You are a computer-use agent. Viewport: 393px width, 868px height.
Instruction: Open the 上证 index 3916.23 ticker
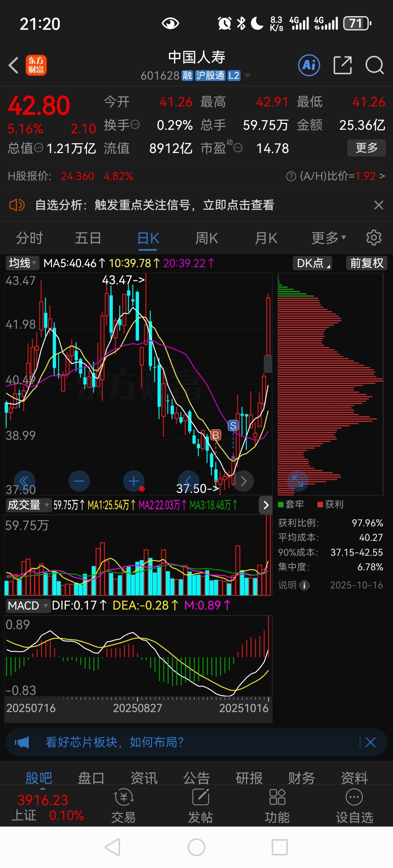coord(47,807)
